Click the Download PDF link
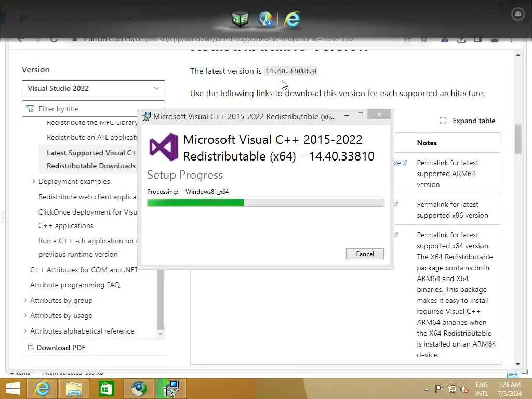The width and height of the screenshot is (532, 399). pyautogui.click(x=61, y=348)
